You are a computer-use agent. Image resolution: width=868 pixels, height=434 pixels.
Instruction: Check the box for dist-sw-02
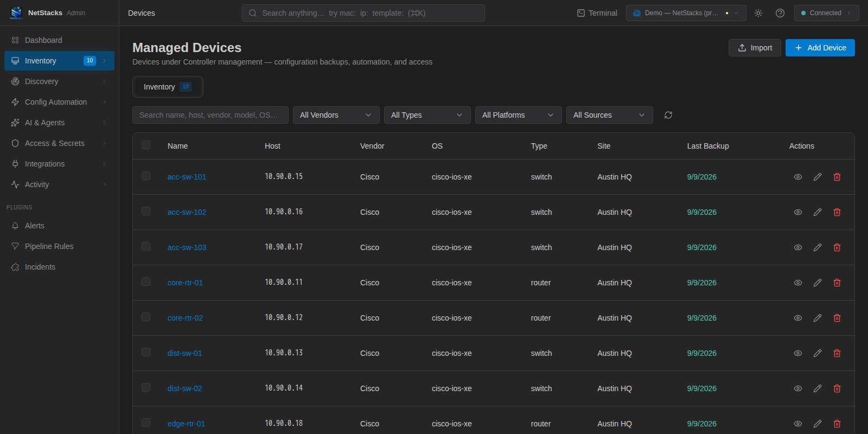146,387
